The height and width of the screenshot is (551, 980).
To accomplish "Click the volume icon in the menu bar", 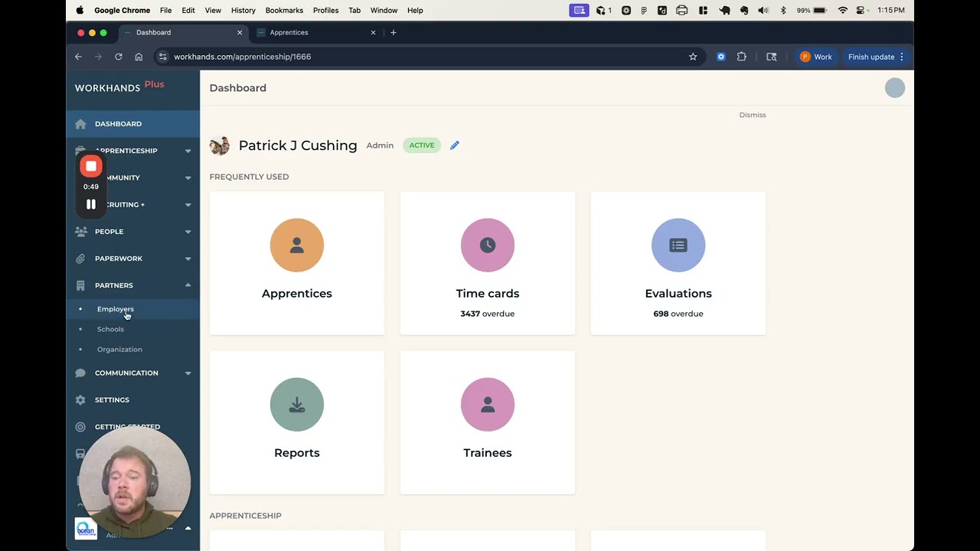I will (763, 11).
